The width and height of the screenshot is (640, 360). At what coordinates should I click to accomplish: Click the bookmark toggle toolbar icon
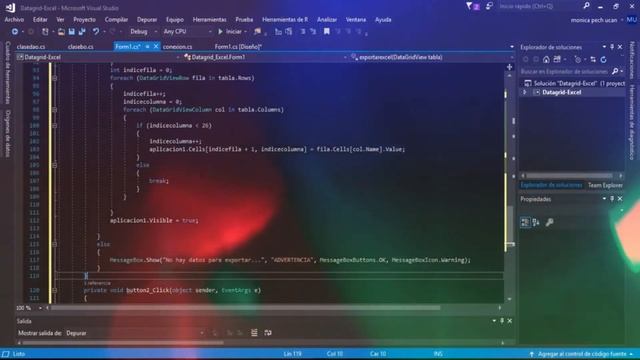[327, 31]
